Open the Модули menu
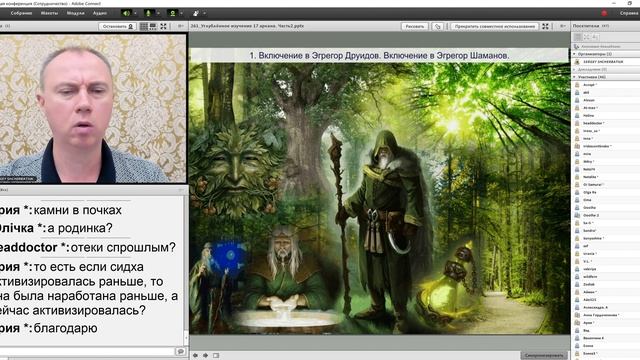The image size is (640, 360). point(75,13)
